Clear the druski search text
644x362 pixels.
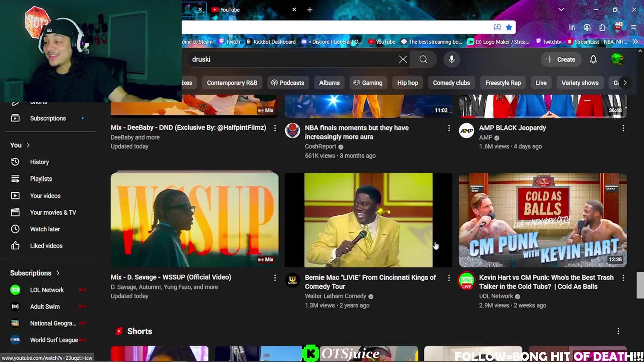tap(403, 59)
